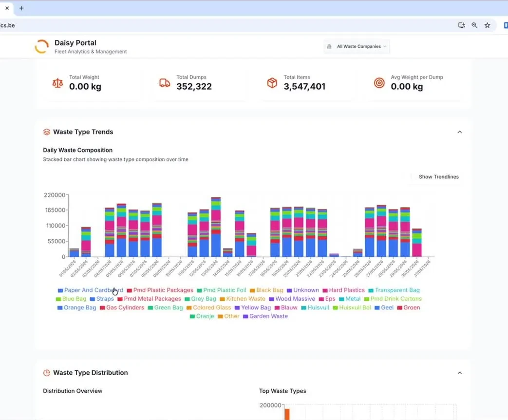Toggle the Transparent Bag legend entry

[394, 290]
